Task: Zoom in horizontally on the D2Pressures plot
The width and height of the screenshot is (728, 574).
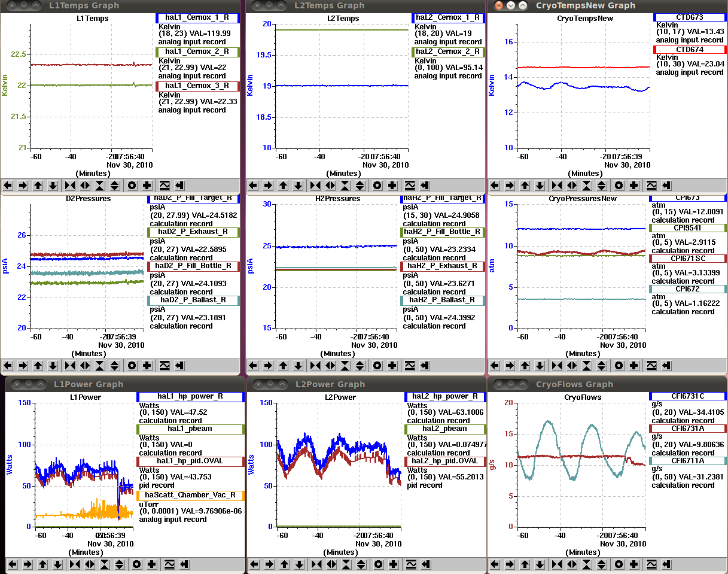Action: (x=70, y=365)
